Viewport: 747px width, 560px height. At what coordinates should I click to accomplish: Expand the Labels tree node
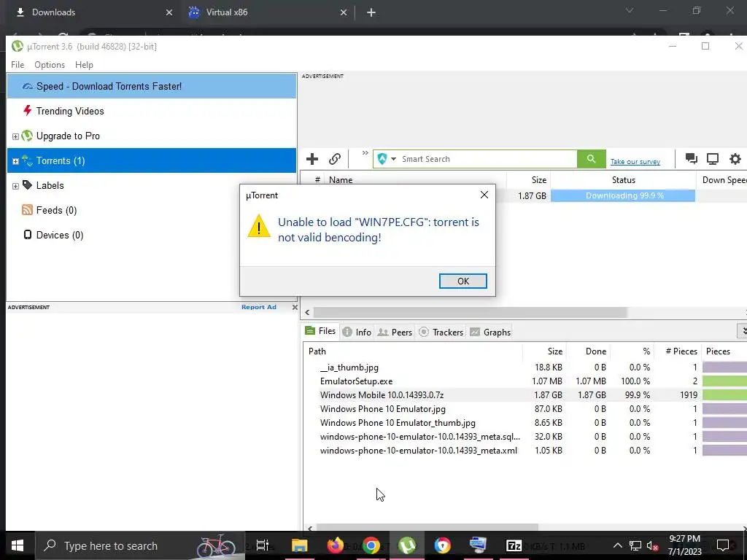pyautogui.click(x=15, y=186)
